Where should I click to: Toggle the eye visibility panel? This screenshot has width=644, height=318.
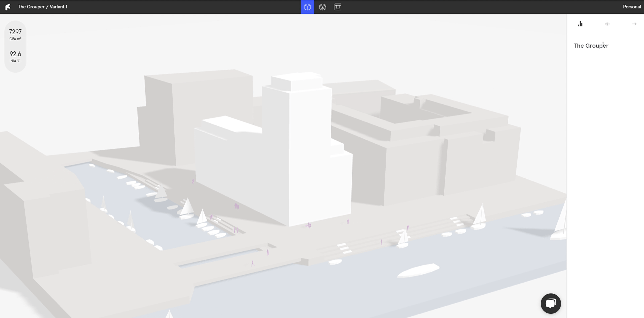tap(607, 24)
